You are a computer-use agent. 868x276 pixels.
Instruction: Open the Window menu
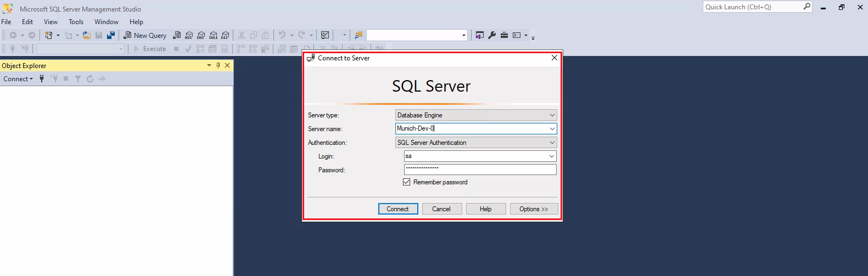[107, 21]
